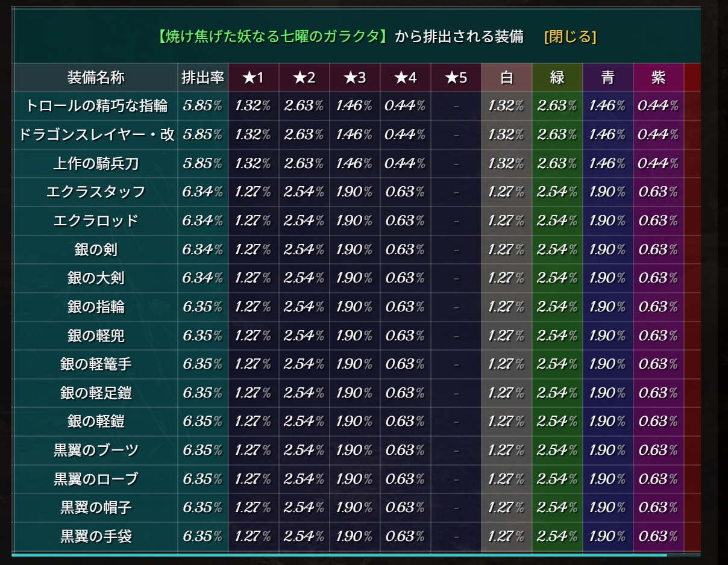The image size is (728, 565).
Task: Click the ★1 column header
Action: (x=253, y=78)
